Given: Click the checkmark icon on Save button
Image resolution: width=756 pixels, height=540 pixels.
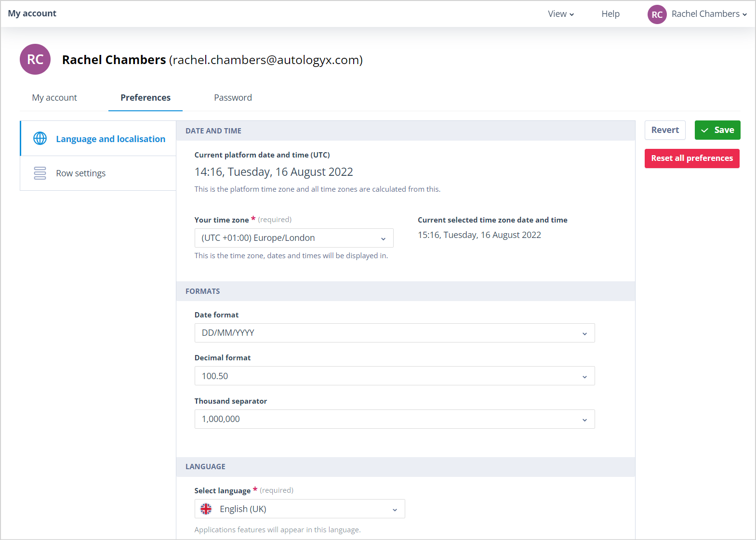Looking at the screenshot, I should pos(704,130).
